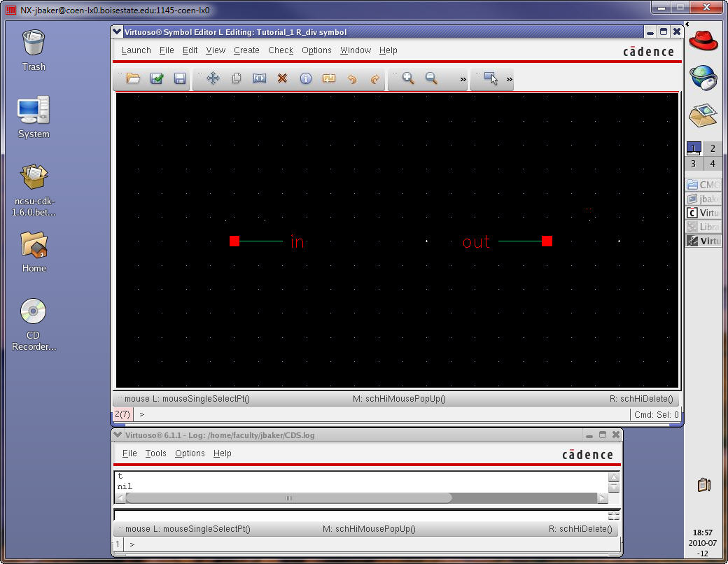Open the Properties info icon
Screen dimensions: 728x564
(305, 79)
